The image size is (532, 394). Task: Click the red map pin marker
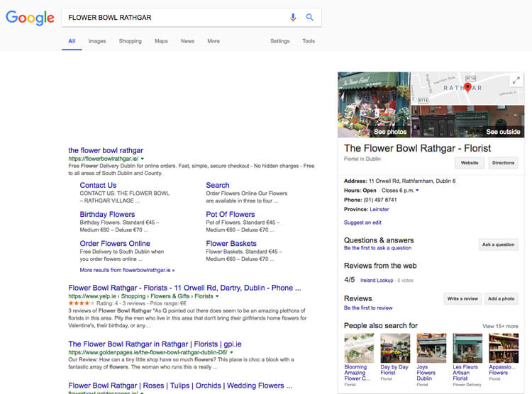[x=467, y=87]
